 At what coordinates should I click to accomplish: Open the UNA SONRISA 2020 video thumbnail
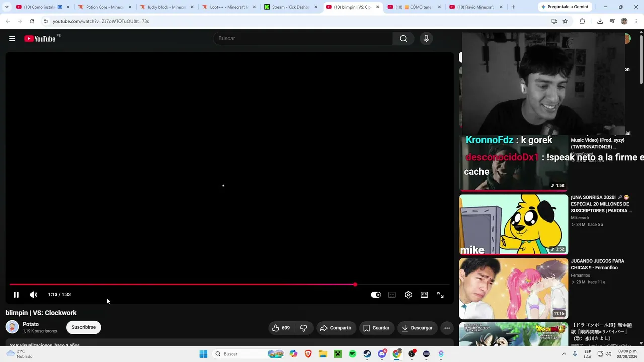[513, 225]
